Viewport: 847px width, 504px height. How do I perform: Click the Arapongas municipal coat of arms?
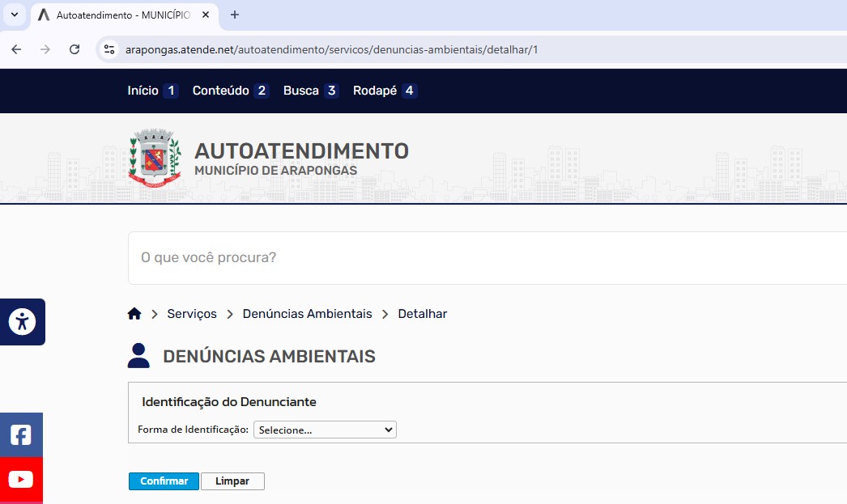coord(155,158)
